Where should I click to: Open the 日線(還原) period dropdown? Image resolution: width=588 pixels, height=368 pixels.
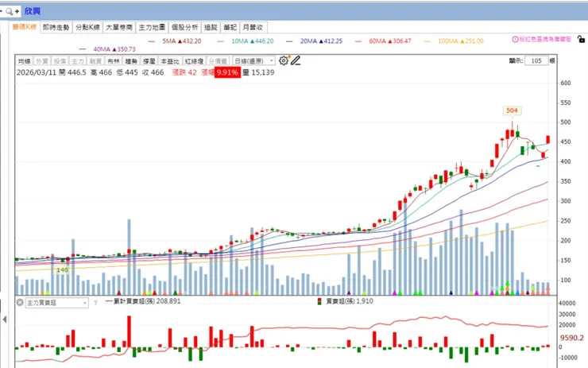[254, 60]
